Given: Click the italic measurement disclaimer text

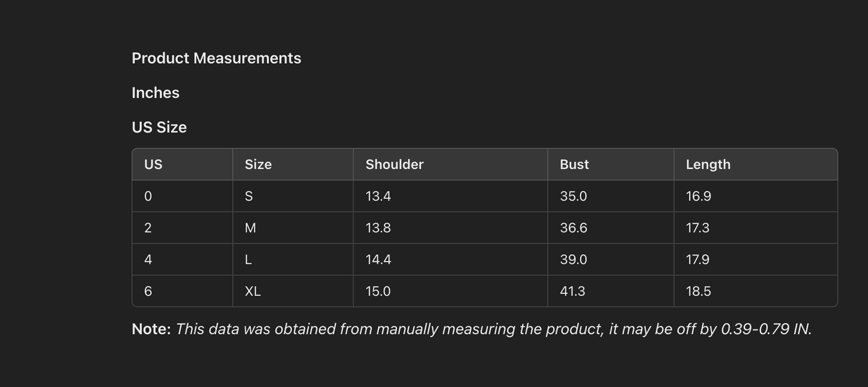Looking at the screenshot, I should (x=494, y=329).
